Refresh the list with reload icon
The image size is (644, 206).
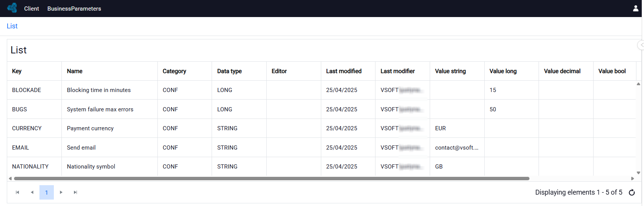click(632, 192)
